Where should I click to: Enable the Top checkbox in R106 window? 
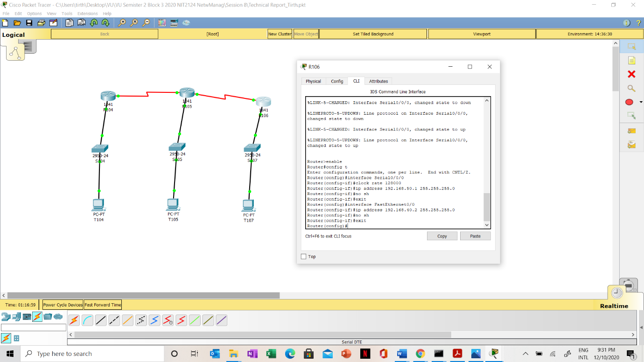tap(304, 257)
